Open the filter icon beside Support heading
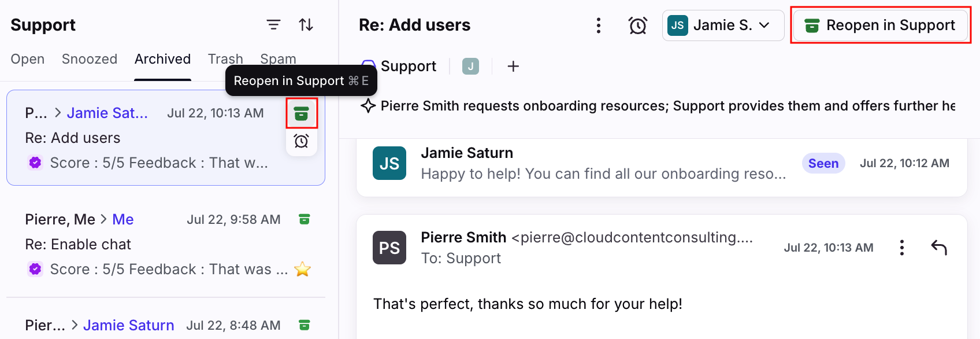 click(x=273, y=25)
